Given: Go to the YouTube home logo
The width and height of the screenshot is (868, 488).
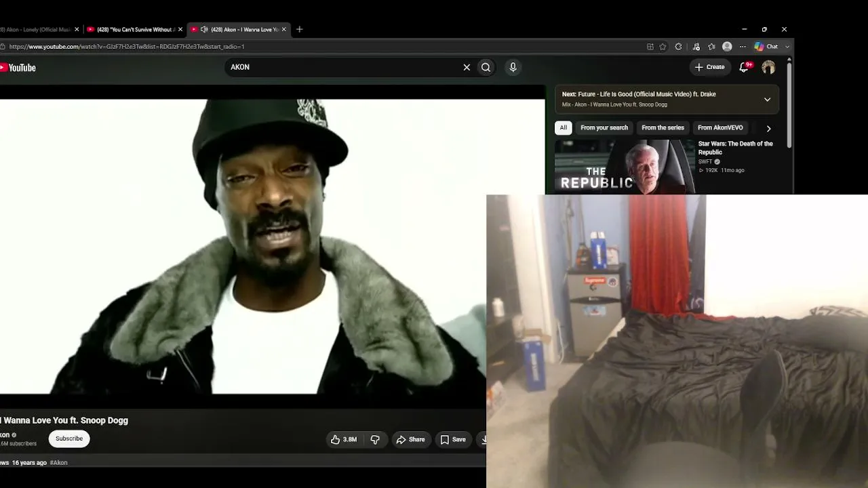Looking at the screenshot, I should 18,67.
